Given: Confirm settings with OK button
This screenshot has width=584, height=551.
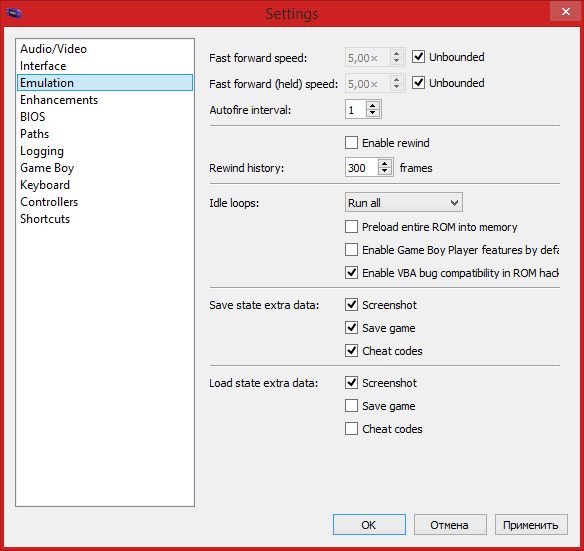Looking at the screenshot, I should 369,525.
